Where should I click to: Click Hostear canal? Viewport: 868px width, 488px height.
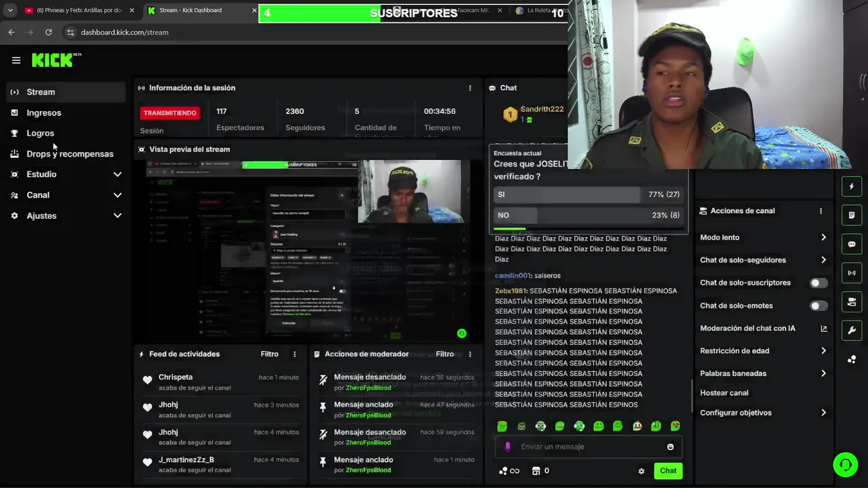click(x=724, y=393)
